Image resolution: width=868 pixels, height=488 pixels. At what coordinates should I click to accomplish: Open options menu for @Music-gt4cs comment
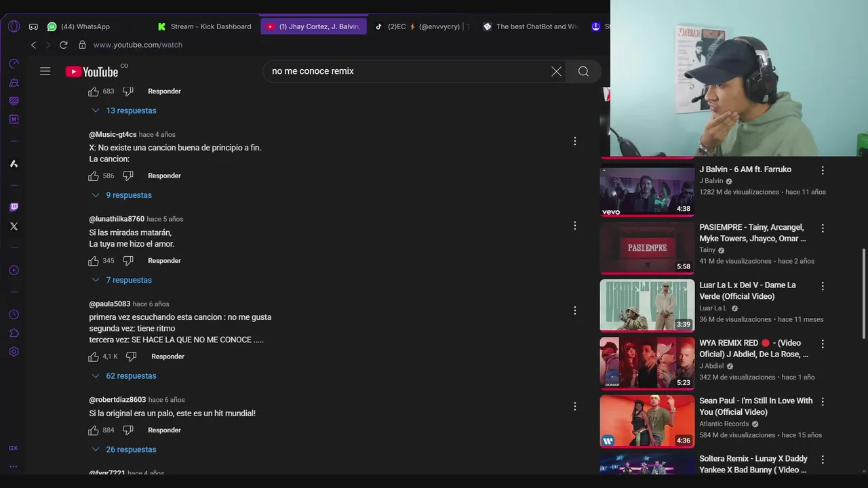pyautogui.click(x=574, y=141)
